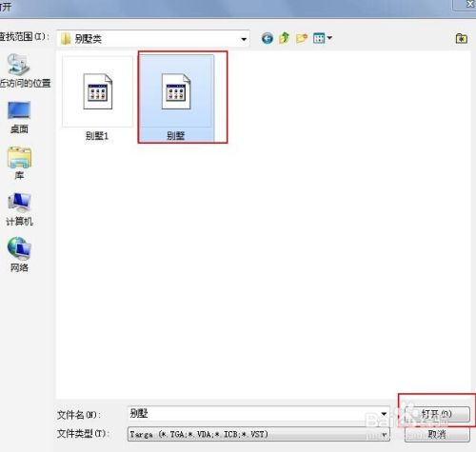
Task: Open the 文件类型 Targa dropdown
Action: tap(259, 434)
